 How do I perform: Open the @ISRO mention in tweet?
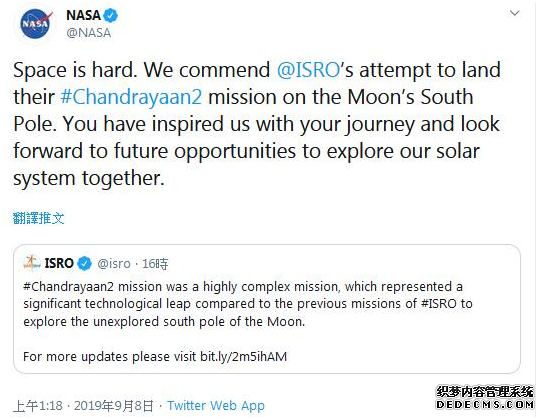(309, 70)
